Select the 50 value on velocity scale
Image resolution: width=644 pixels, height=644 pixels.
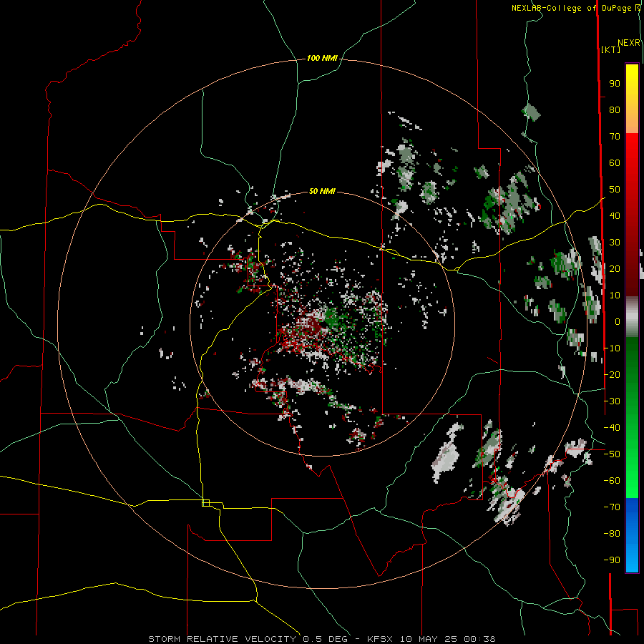coord(615,190)
